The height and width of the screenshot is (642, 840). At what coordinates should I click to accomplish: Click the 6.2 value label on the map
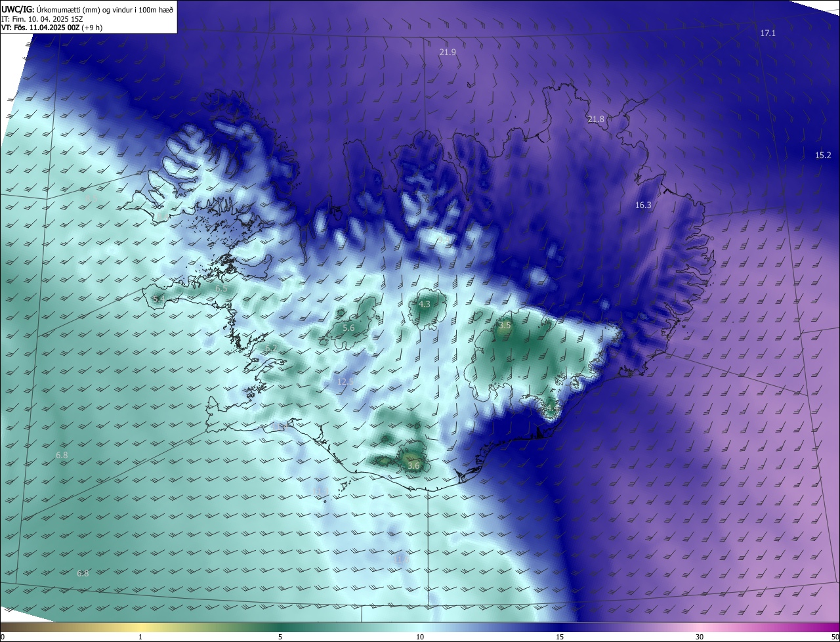tap(270, 348)
